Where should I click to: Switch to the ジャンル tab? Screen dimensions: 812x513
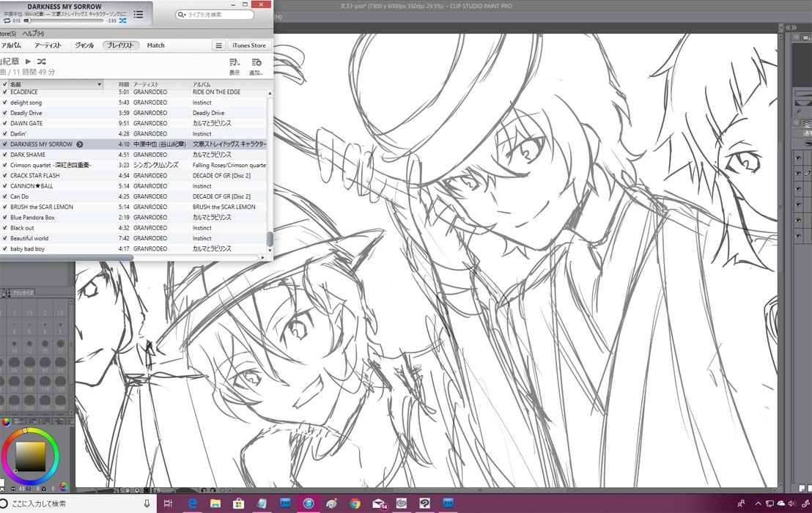(x=84, y=45)
